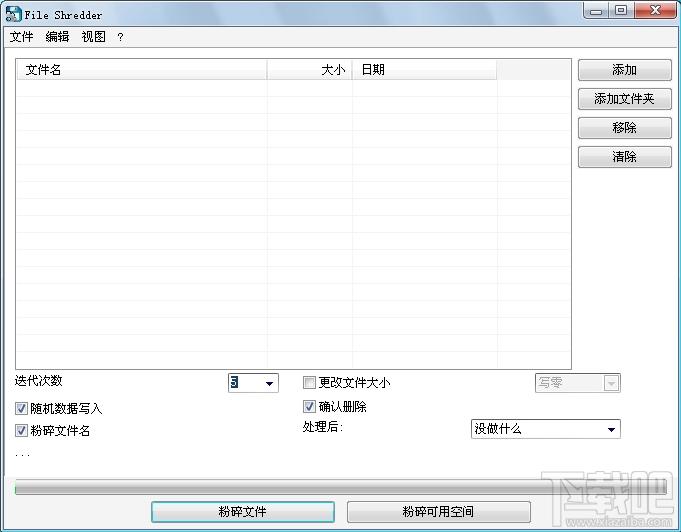681x532 pixels.
Task: Open the 编辑 menu
Action: tap(57, 37)
